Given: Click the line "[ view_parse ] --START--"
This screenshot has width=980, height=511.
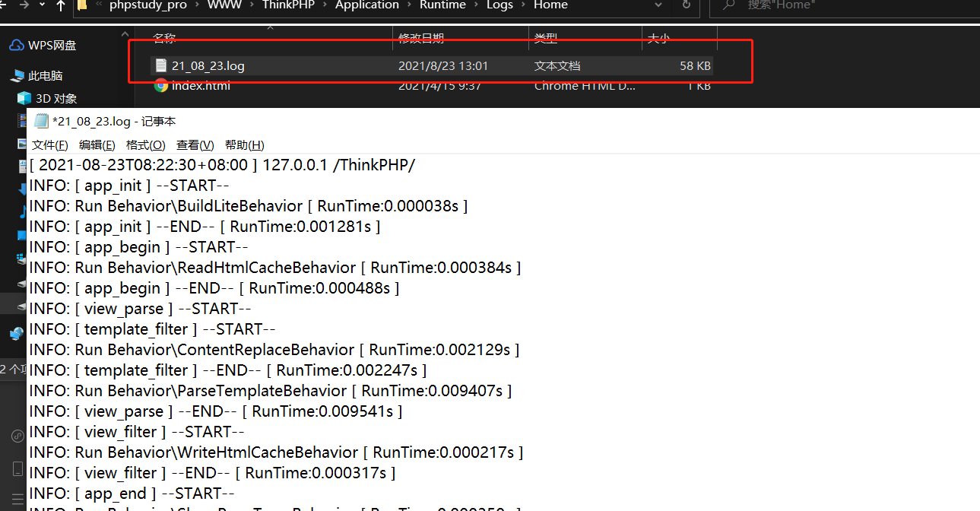Looking at the screenshot, I should click(140, 309).
